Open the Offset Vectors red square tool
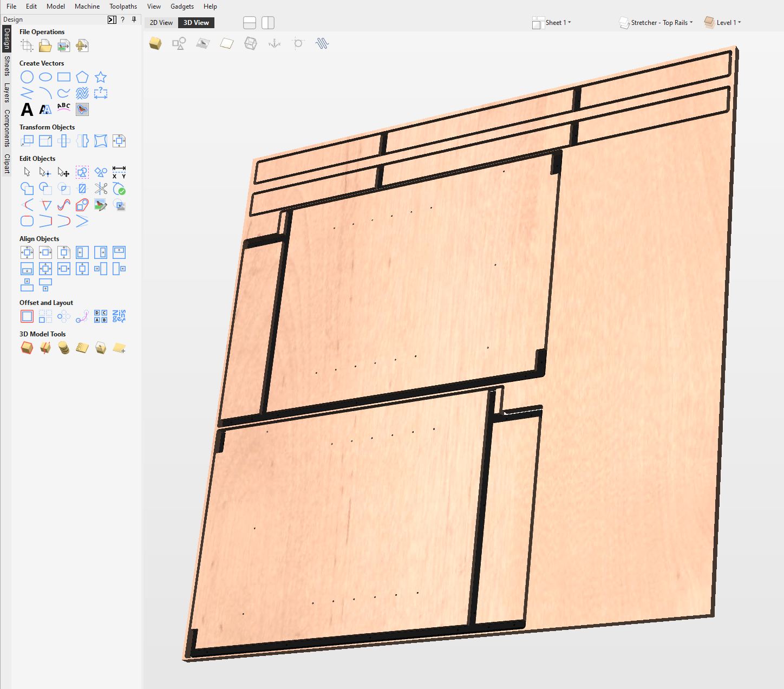The image size is (784, 689). (27, 316)
